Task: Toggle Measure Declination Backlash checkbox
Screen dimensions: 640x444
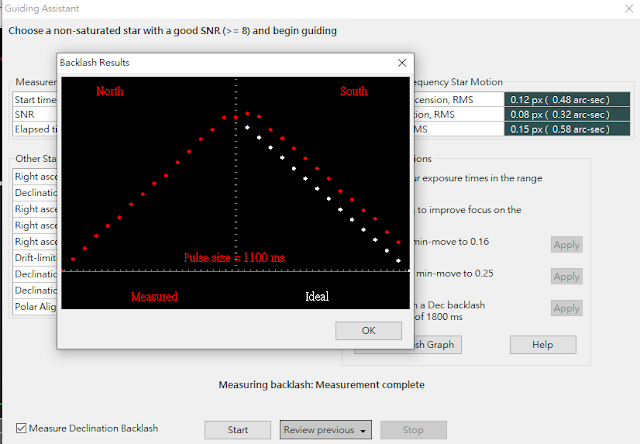Action: [21, 428]
